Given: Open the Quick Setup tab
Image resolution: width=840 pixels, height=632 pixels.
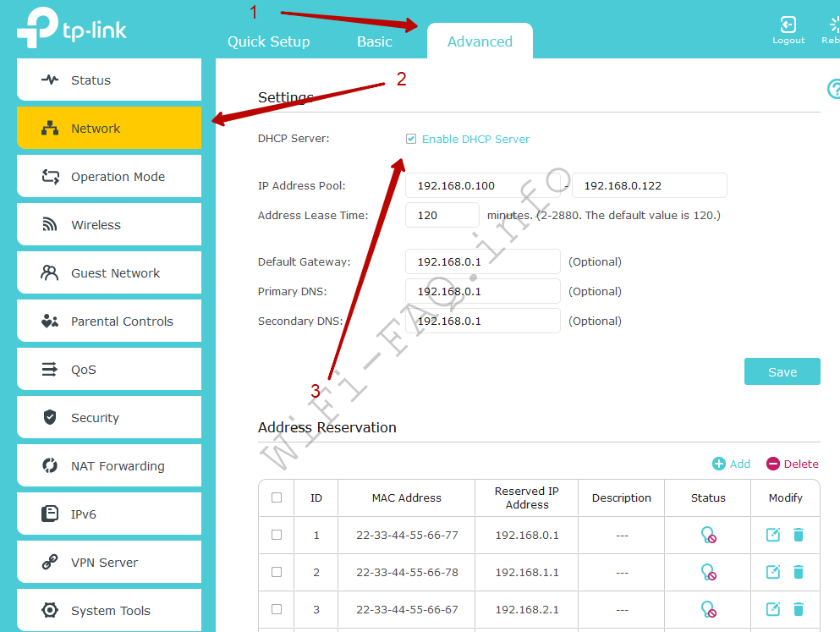Looking at the screenshot, I should click(268, 41).
